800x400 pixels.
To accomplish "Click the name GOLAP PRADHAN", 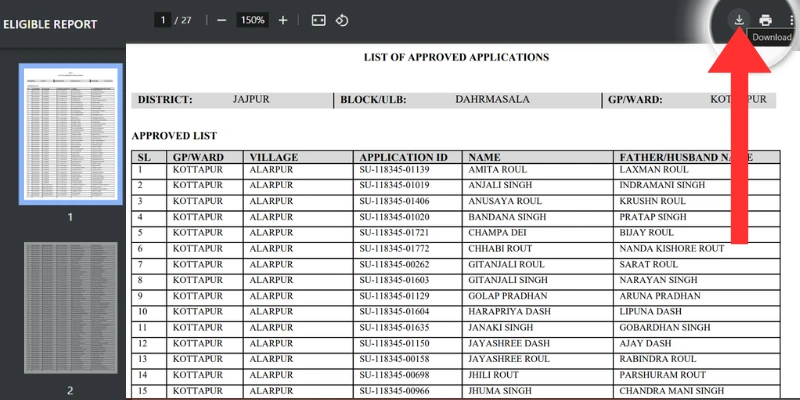I will [508, 296].
